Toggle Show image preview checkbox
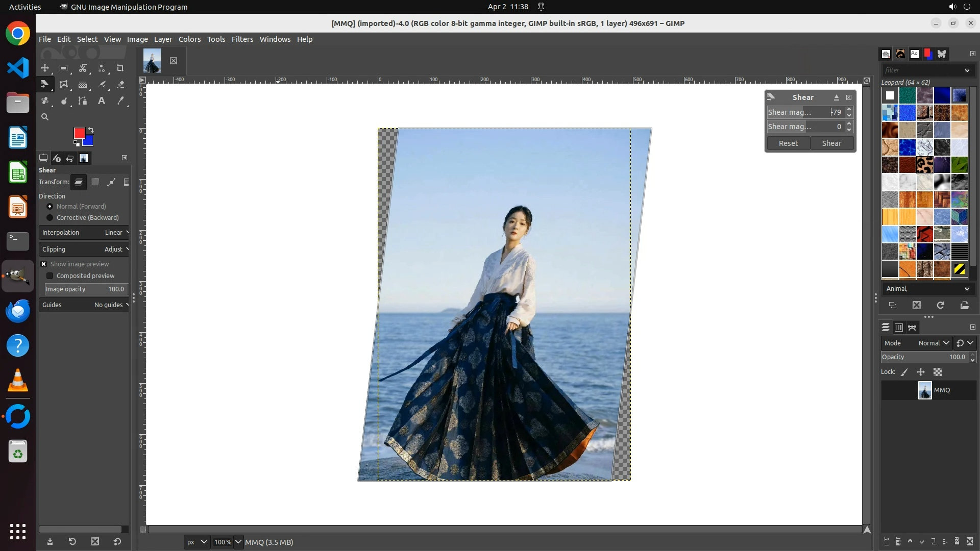The image size is (980, 551). tap(44, 264)
